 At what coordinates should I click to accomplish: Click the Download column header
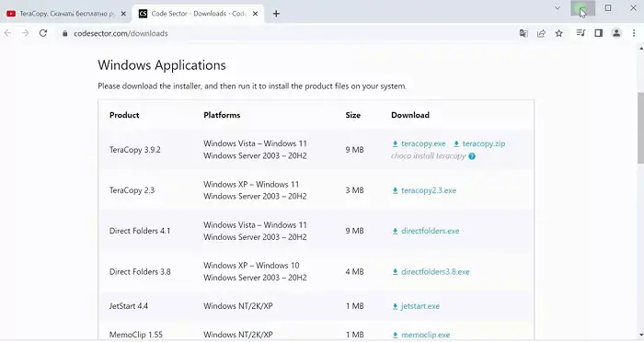click(410, 115)
